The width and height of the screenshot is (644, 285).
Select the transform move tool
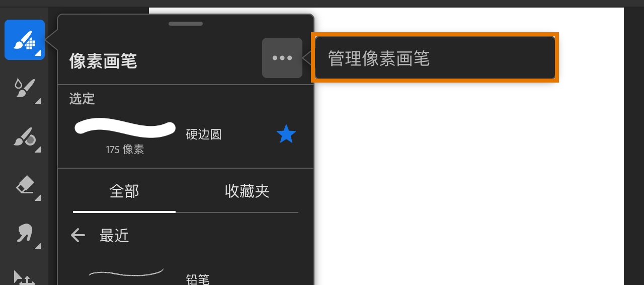click(25, 277)
